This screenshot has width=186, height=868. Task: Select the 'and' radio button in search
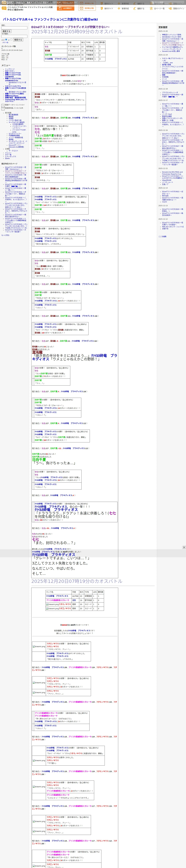point(6,39)
